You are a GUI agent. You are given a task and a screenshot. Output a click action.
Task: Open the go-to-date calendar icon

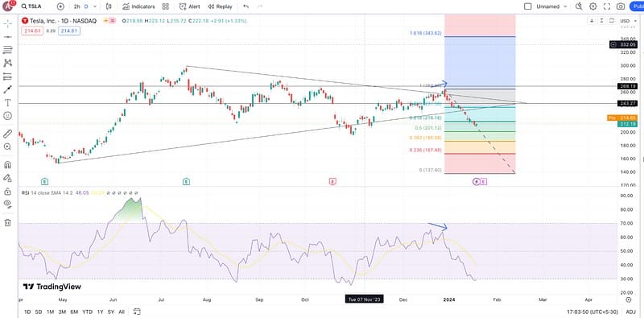coord(137,311)
